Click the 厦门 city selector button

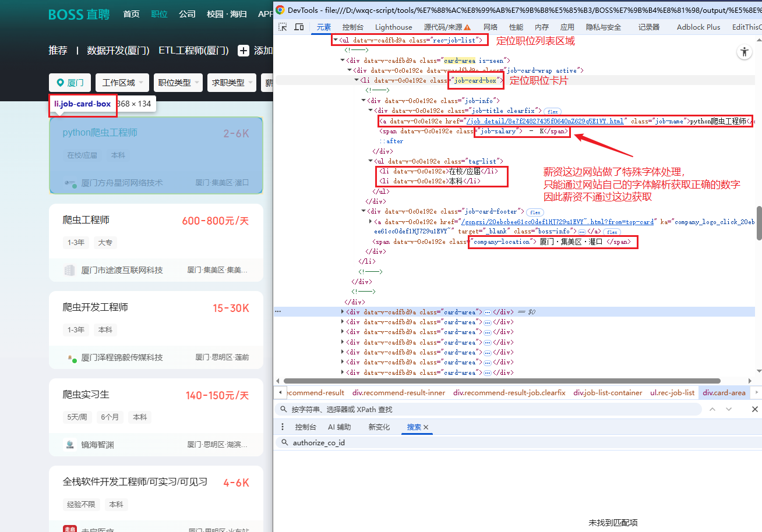coord(70,83)
